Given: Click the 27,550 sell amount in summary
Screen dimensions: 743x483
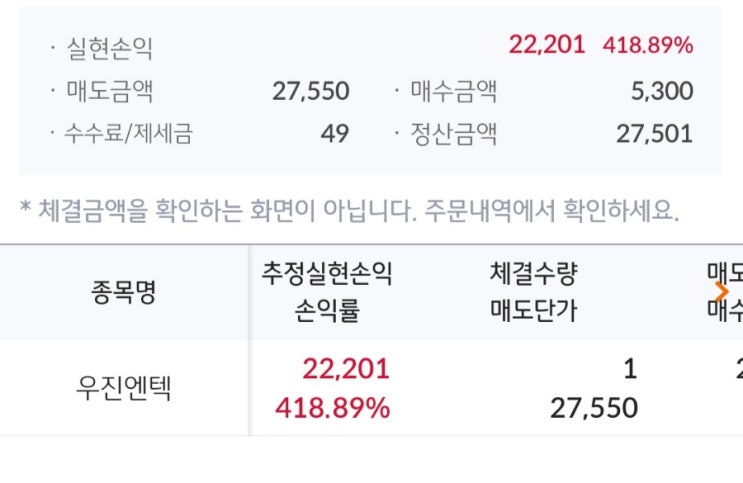Looking at the screenshot, I should pos(311,91).
